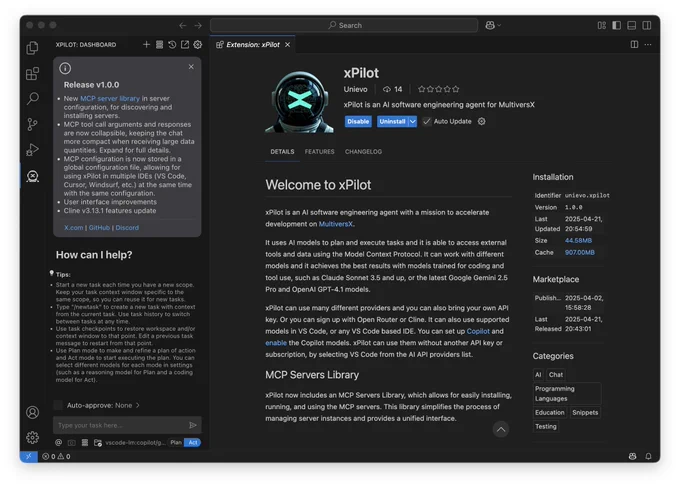Open extension manage gear beside Auto Update
The height and width of the screenshot is (487, 680).
pos(482,121)
